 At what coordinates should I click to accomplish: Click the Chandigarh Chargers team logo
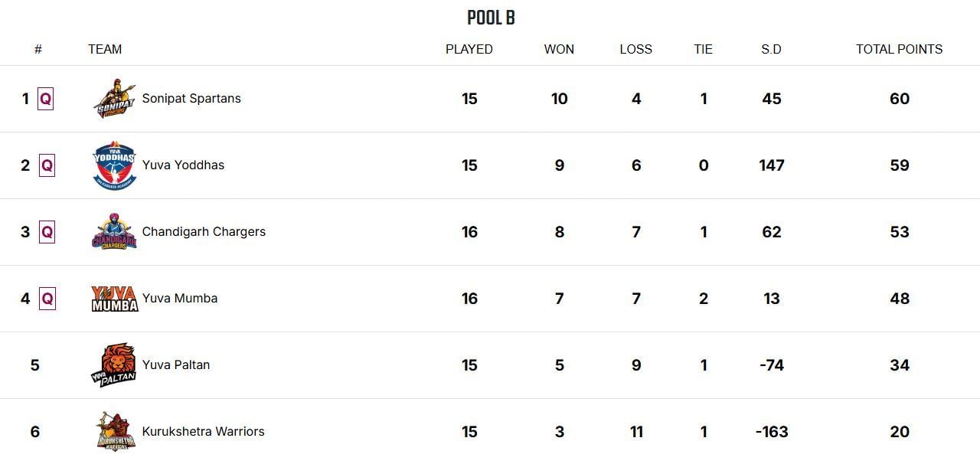point(114,232)
